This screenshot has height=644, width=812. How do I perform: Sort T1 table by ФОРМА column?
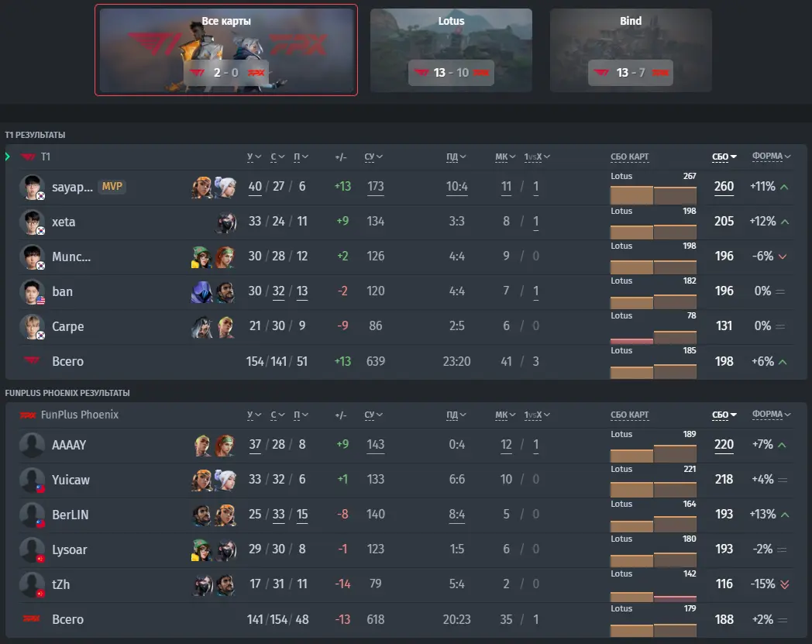[x=771, y=156]
